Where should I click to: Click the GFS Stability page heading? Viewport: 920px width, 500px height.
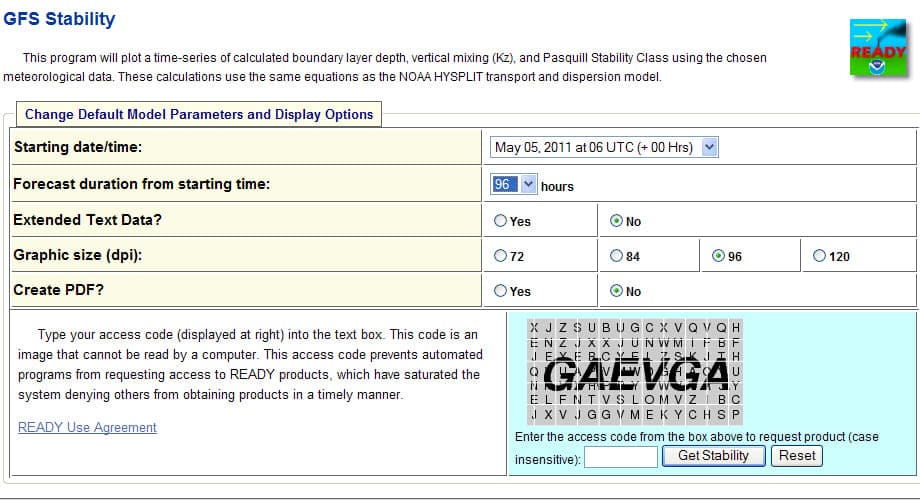(x=59, y=19)
